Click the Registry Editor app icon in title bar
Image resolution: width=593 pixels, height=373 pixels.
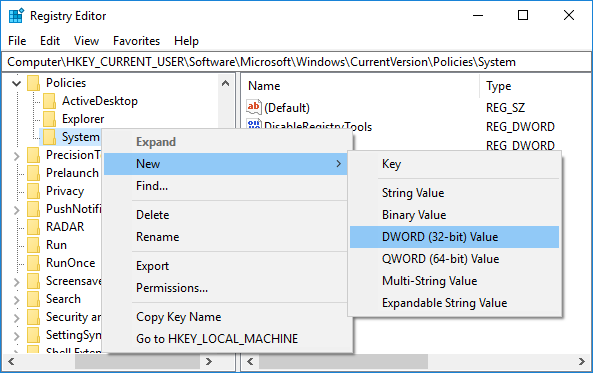16,16
